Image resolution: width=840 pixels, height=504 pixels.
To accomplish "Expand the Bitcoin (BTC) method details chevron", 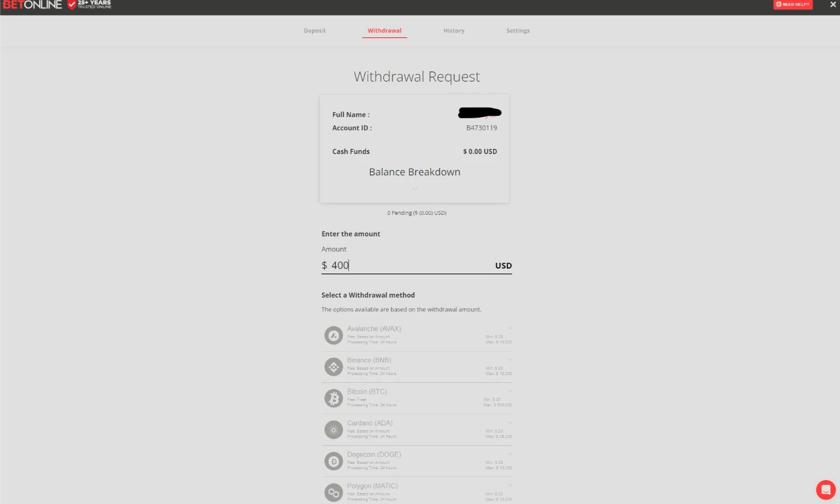I will pos(510,391).
